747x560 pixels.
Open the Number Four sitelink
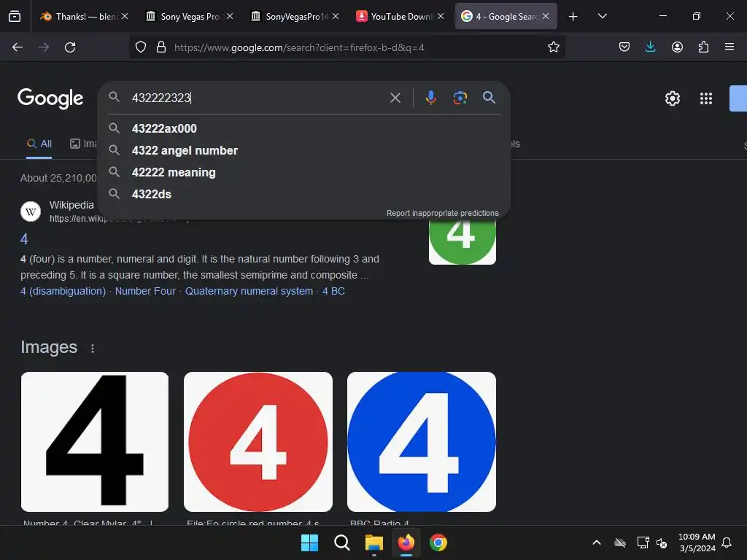145,291
